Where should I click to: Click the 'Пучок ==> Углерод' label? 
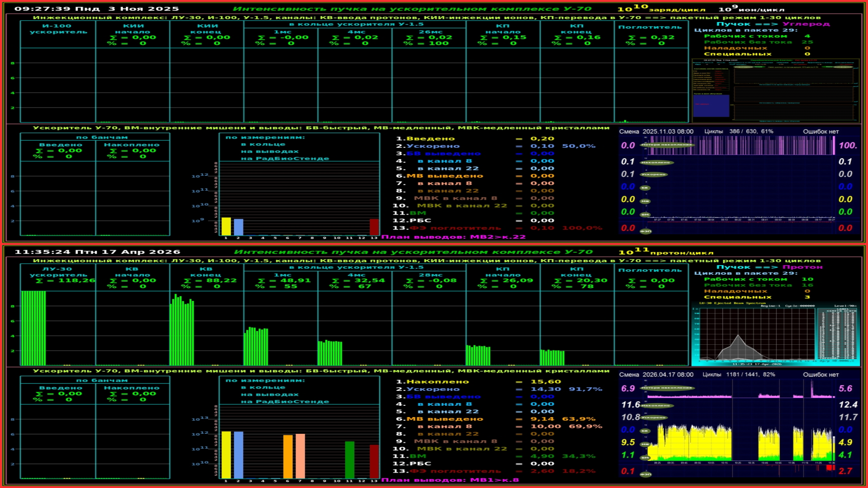tap(773, 24)
